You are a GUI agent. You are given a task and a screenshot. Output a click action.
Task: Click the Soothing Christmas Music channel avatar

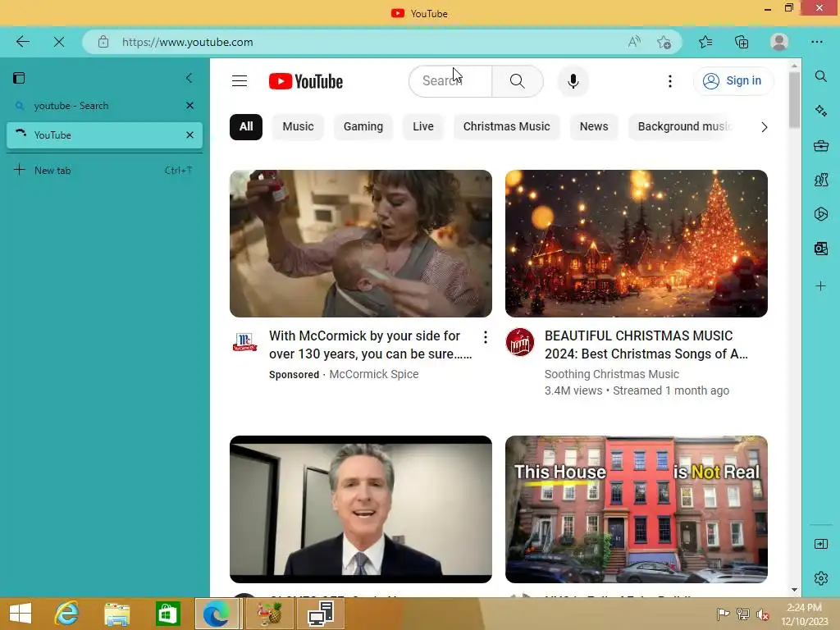tap(519, 342)
